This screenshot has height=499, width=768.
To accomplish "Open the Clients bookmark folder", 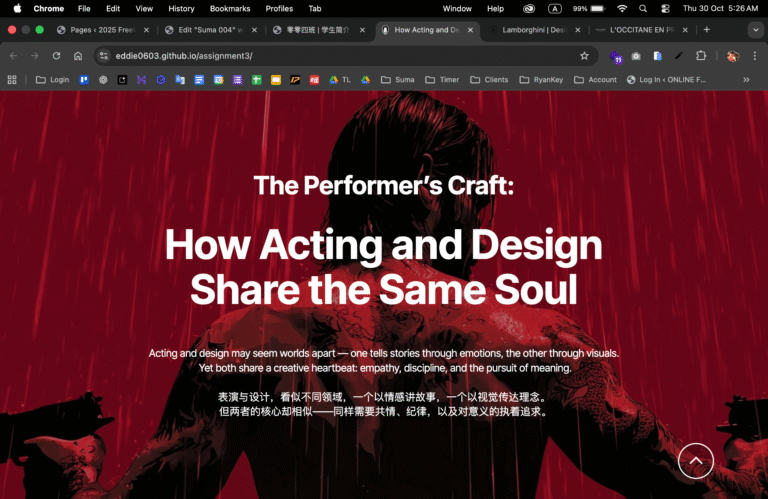I will [488, 79].
